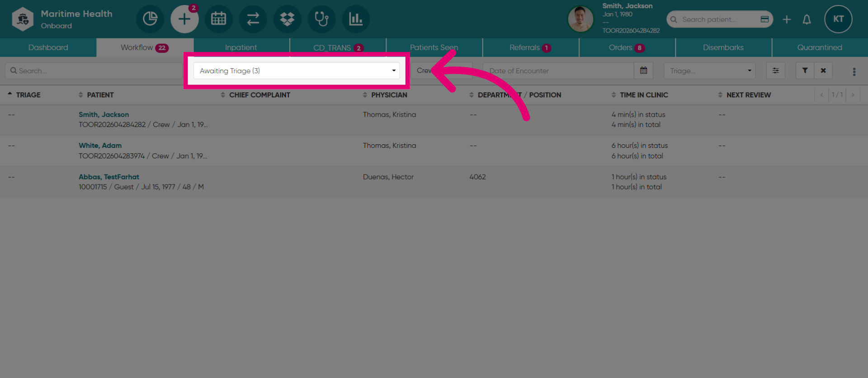Image resolution: width=868 pixels, height=378 pixels.
Task: Open the date picker calendar icon
Action: coord(643,71)
